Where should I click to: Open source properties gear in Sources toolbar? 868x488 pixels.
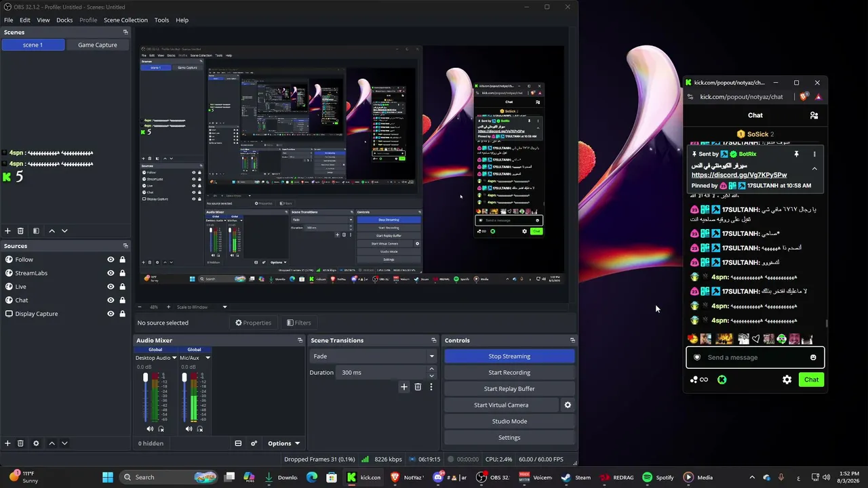[x=36, y=443]
